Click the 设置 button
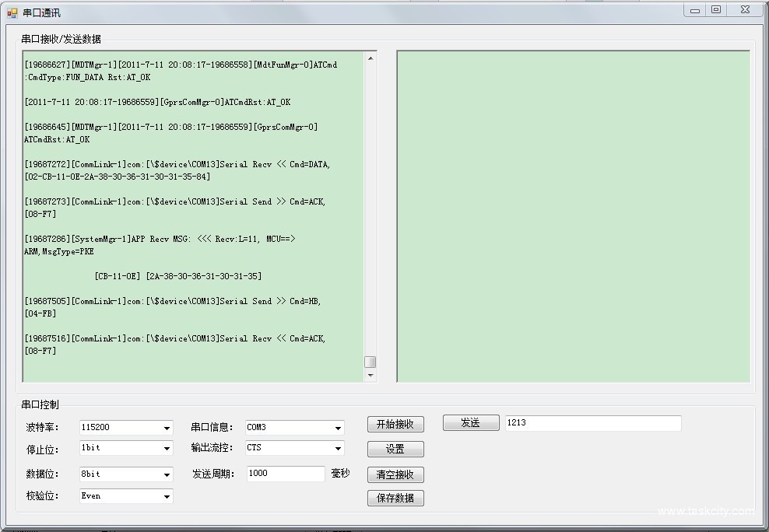769x532 pixels. [395, 450]
